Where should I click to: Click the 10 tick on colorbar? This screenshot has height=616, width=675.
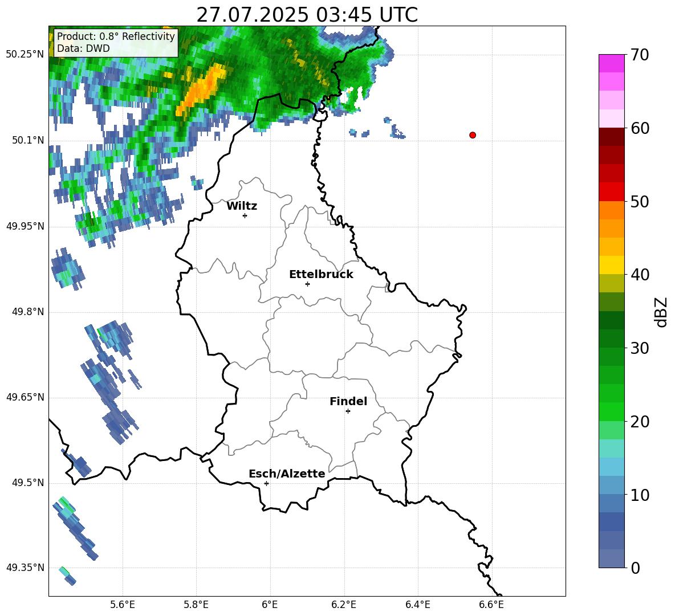640,495
